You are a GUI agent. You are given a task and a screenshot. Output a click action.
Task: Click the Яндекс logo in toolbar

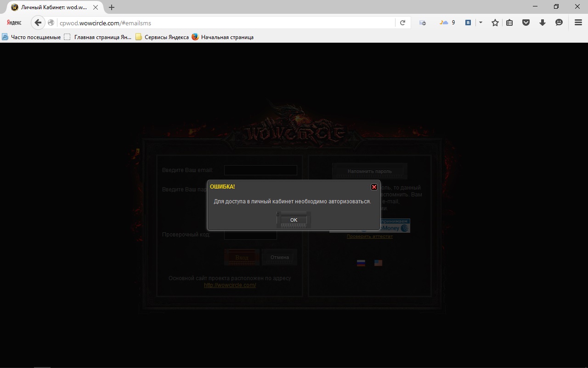point(14,23)
